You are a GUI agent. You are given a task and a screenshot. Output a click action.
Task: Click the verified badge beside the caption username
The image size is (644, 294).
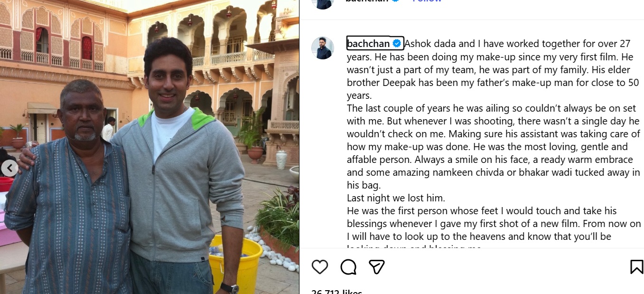397,44
